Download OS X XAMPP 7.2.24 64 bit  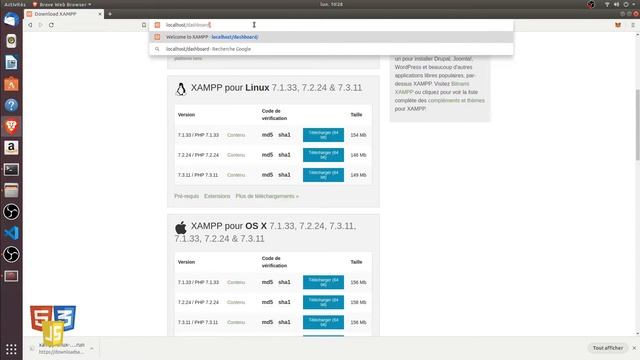click(x=323, y=302)
